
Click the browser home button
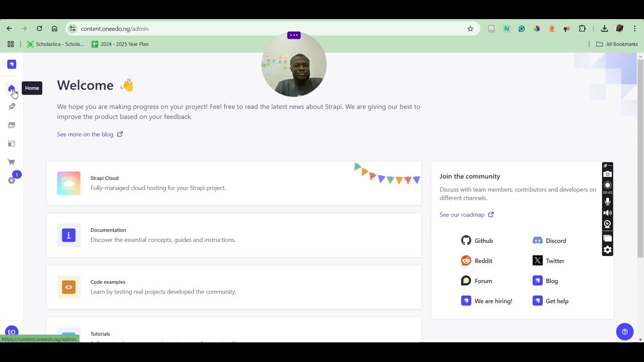[54, 29]
